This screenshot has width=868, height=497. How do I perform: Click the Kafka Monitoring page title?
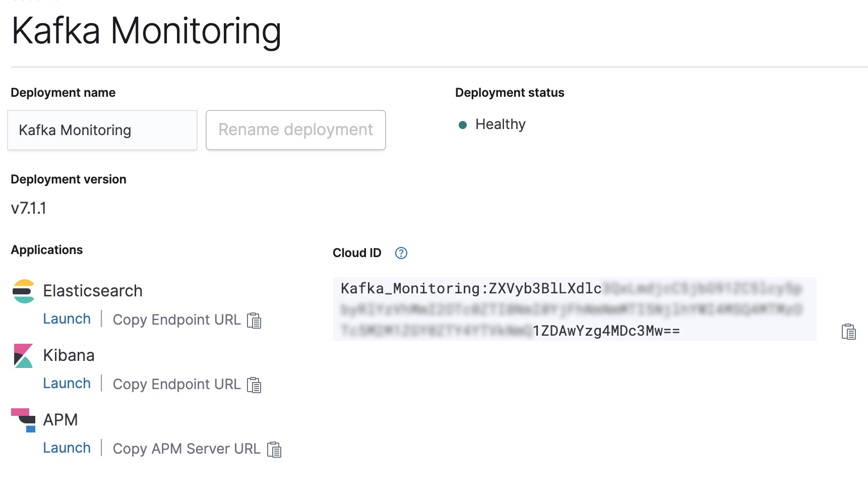146,31
